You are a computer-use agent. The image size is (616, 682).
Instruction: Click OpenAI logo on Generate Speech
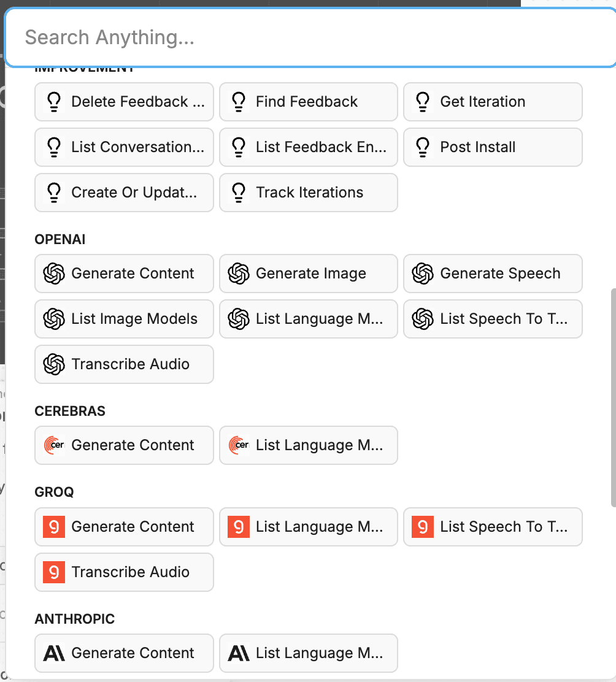click(x=423, y=274)
